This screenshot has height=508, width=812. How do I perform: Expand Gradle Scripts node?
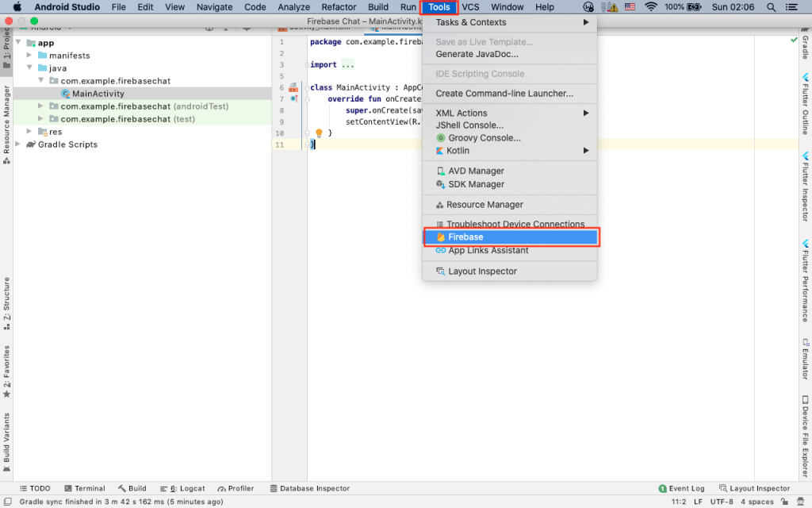(18, 144)
